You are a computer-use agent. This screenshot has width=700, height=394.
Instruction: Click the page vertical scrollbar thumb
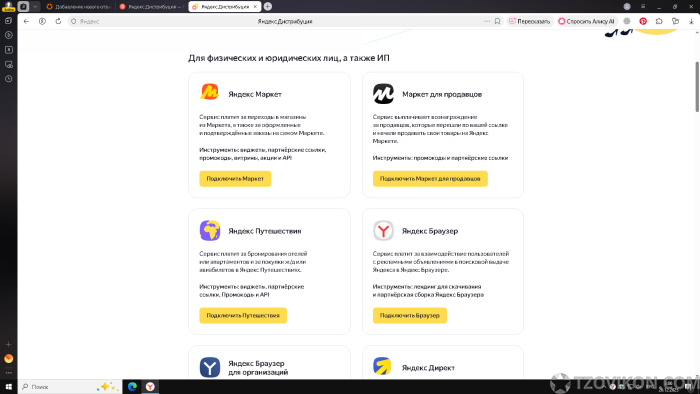697,87
